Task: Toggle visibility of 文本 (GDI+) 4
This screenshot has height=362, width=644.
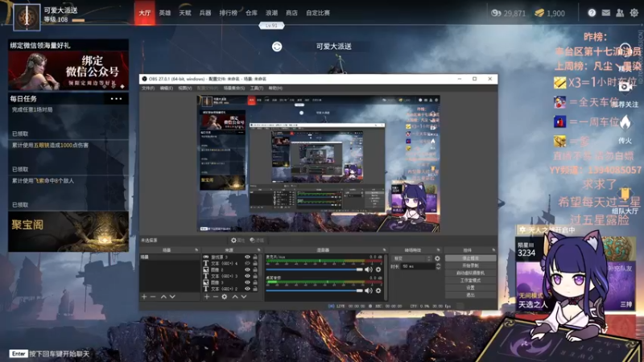Action: [x=247, y=264]
